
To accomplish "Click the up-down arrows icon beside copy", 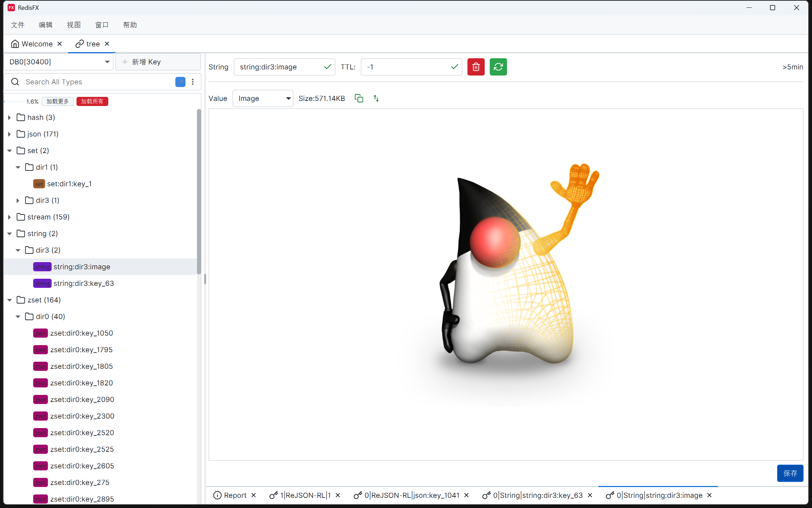I will click(x=376, y=98).
